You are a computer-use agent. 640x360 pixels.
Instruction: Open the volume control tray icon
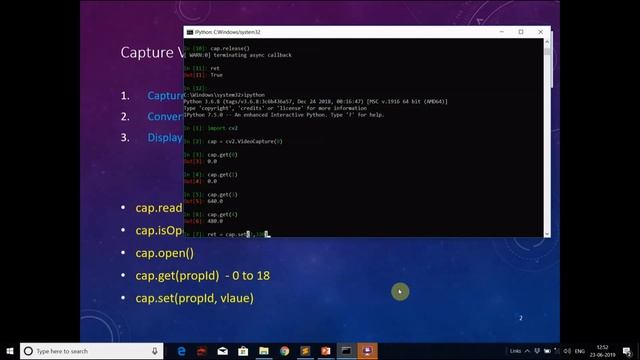point(567,351)
